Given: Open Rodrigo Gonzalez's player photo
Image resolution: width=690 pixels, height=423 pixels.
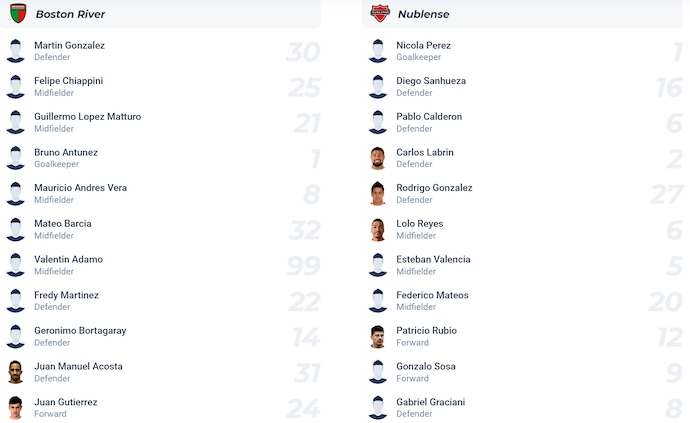Looking at the screenshot, I should (378, 194).
